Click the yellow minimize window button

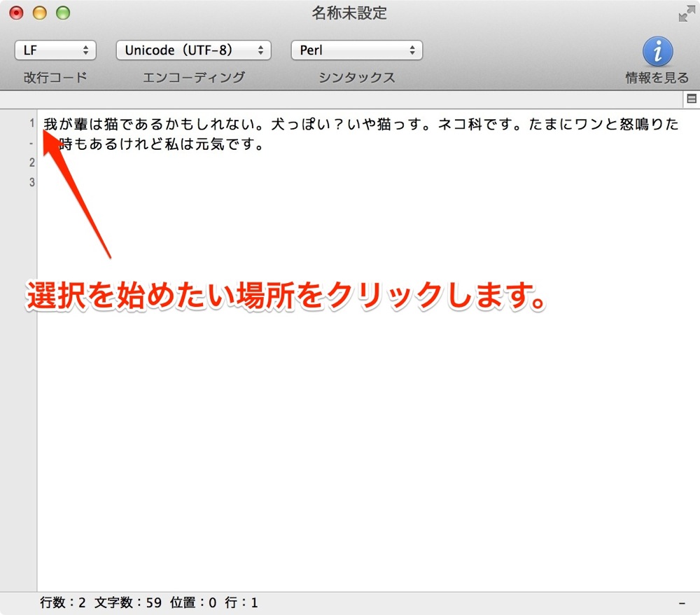[40, 13]
